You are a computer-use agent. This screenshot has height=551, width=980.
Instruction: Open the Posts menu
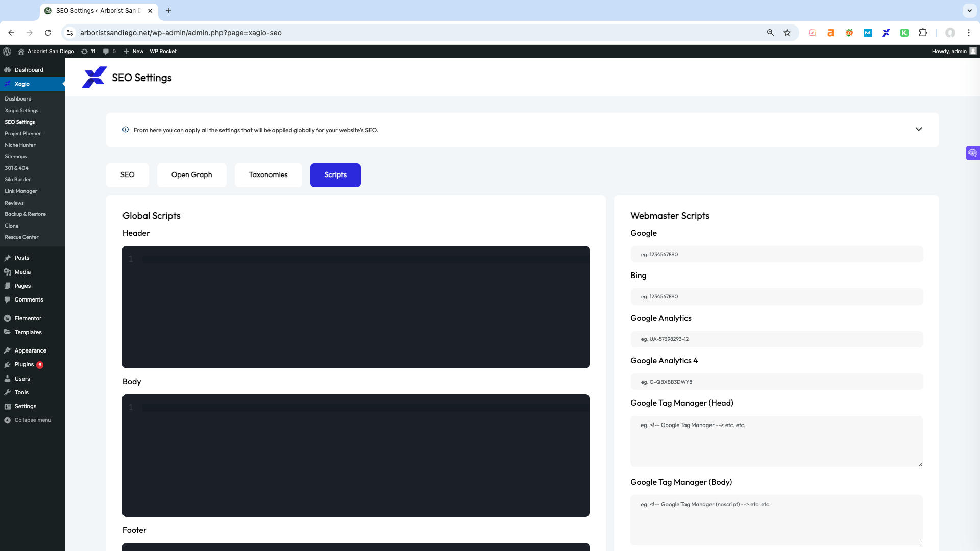coord(22,258)
